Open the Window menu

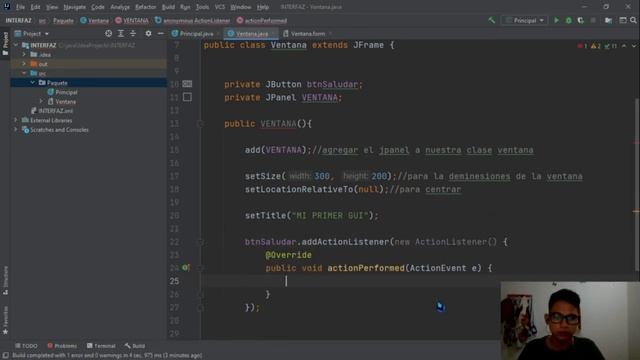240,7
